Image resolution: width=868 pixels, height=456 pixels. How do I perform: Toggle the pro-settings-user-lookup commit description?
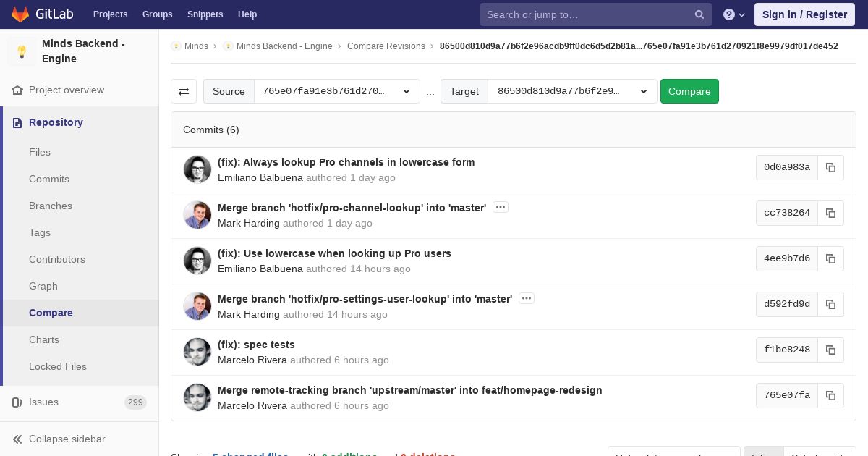pyautogui.click(x=526, y=299)
